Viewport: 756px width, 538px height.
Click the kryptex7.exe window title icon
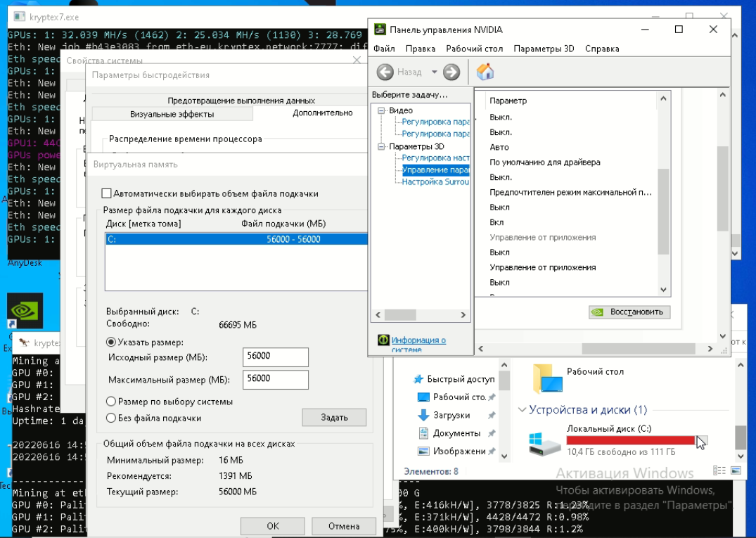click(x=19, y=17)
